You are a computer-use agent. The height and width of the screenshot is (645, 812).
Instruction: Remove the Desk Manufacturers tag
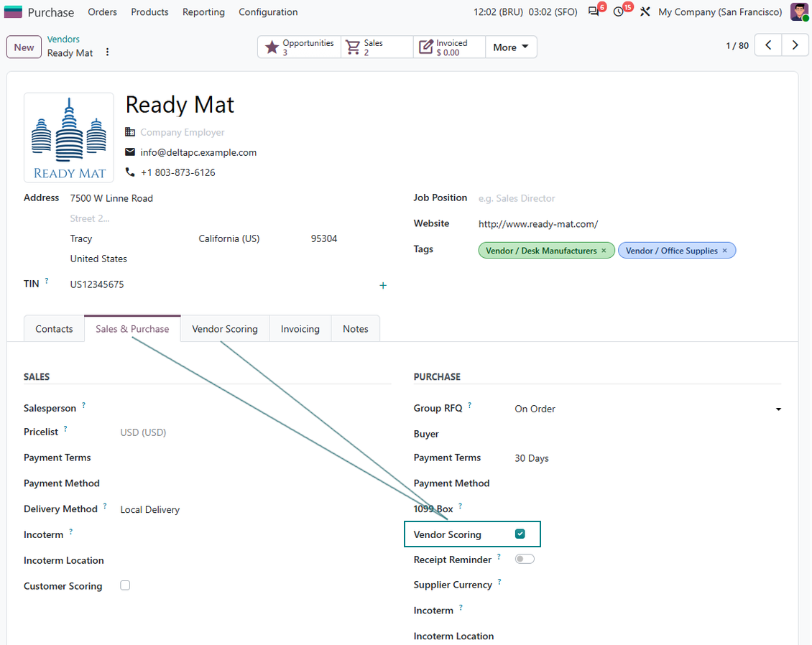604,251
